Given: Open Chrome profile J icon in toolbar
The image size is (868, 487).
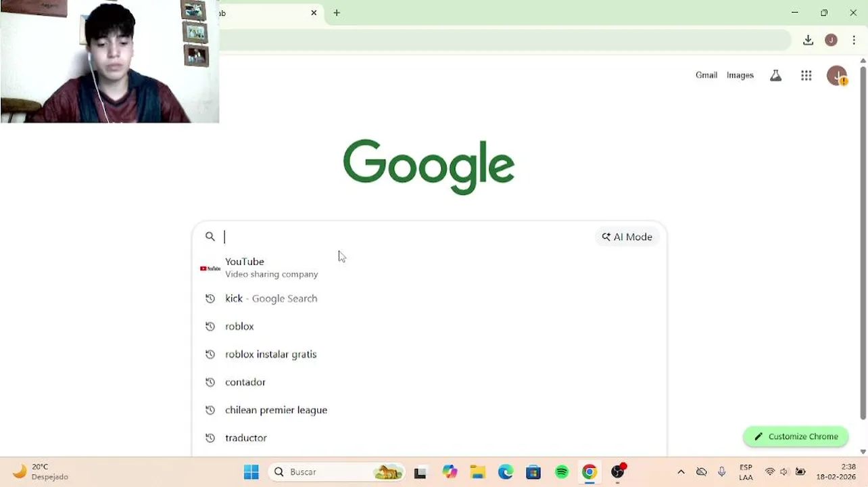Looking at the screenshot, I should tap(831, 41).
